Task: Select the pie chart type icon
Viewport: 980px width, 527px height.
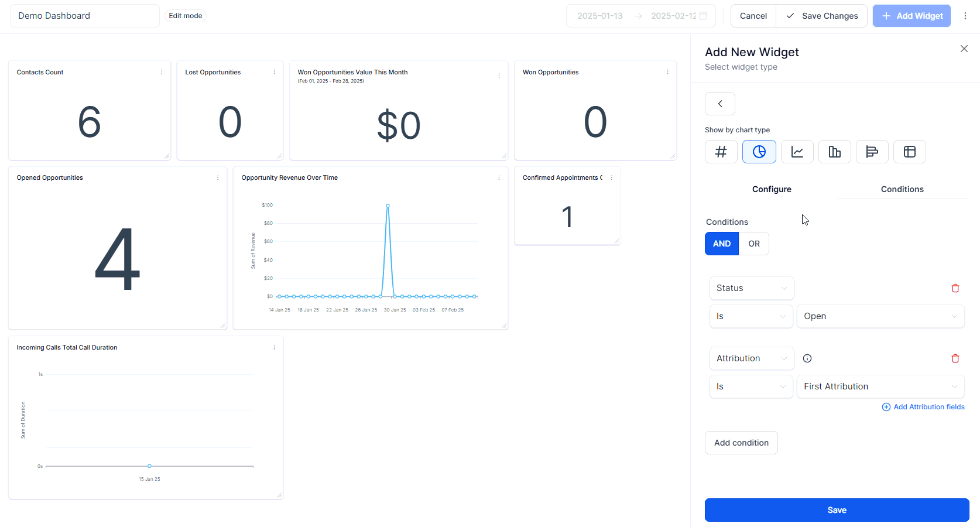Action: coord(759,152)
